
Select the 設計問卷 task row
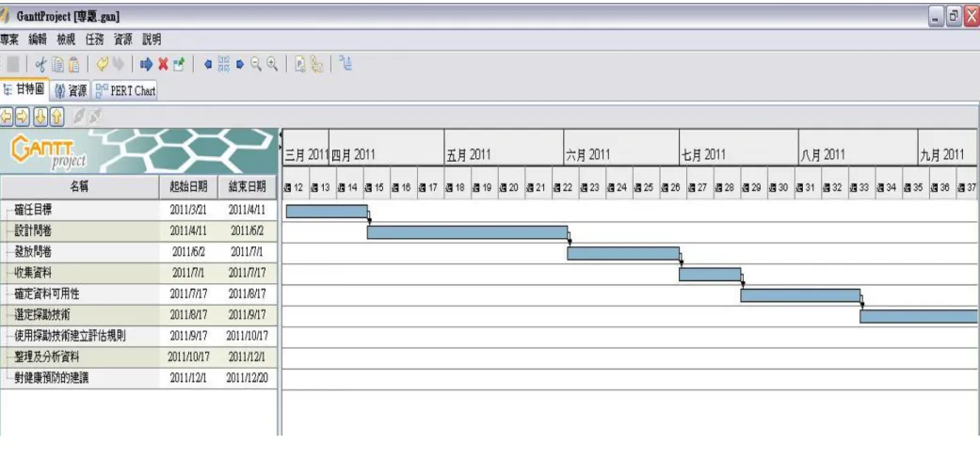138,231
